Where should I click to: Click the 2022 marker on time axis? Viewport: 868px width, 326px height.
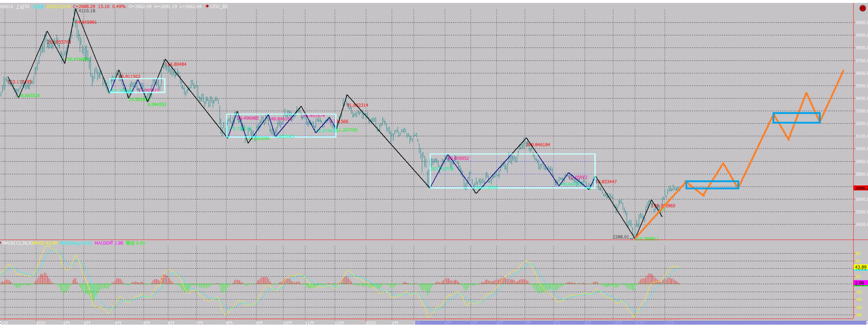371,323
